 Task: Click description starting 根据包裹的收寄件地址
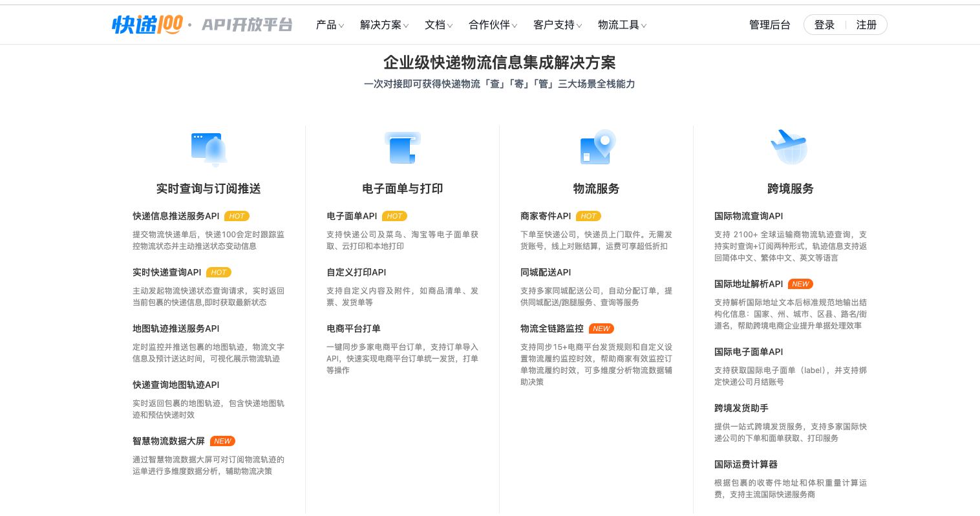click(790, 489)
